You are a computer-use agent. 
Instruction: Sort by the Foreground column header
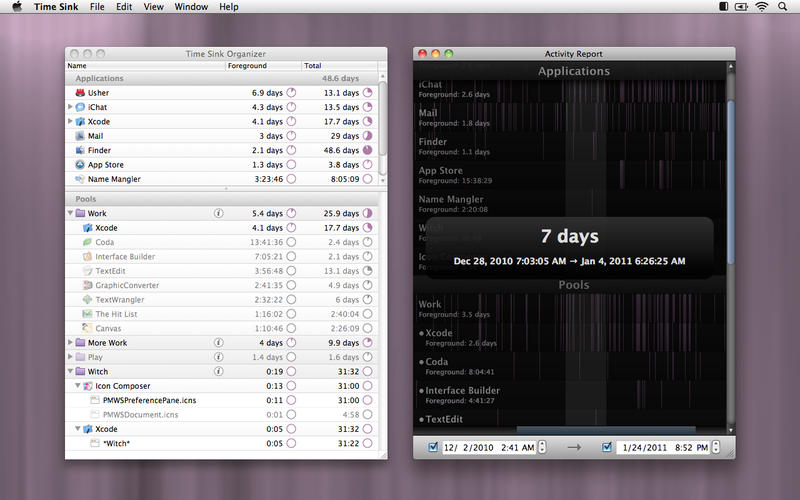point(263,66)
